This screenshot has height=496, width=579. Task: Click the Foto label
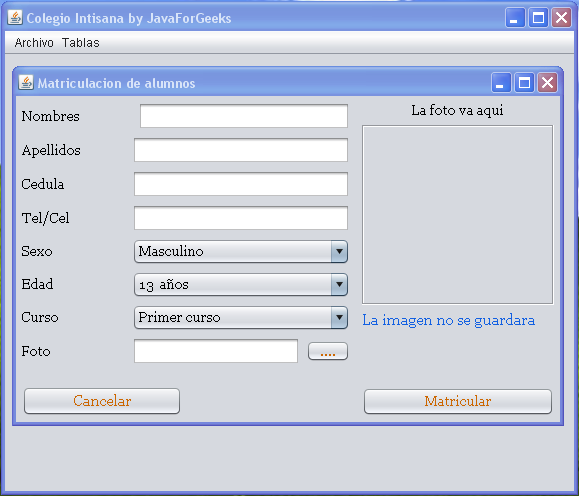(36, 351)
